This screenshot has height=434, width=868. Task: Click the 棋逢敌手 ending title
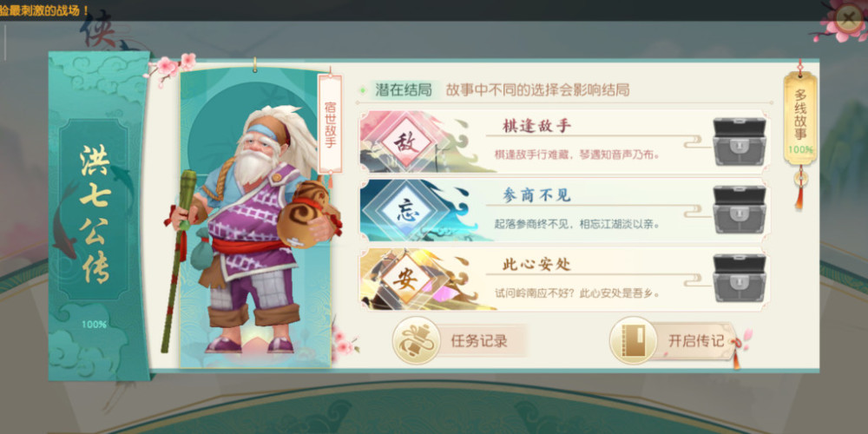(x=536, y=126)
